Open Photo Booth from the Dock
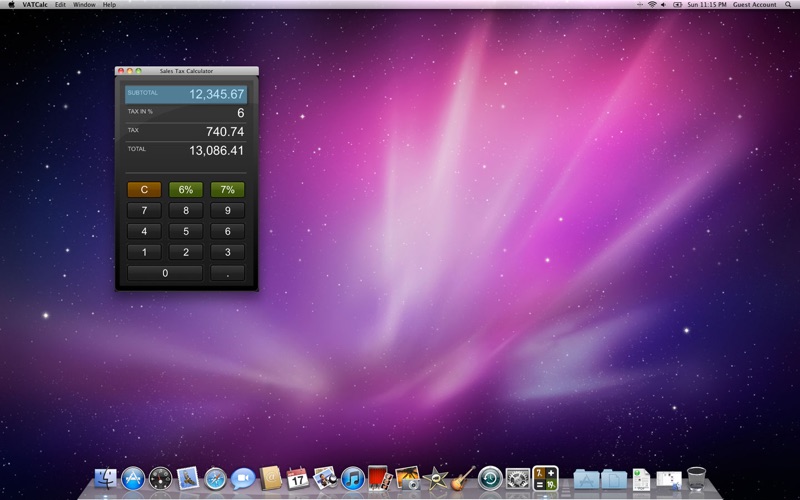The image size is (800, 500). 380,479
